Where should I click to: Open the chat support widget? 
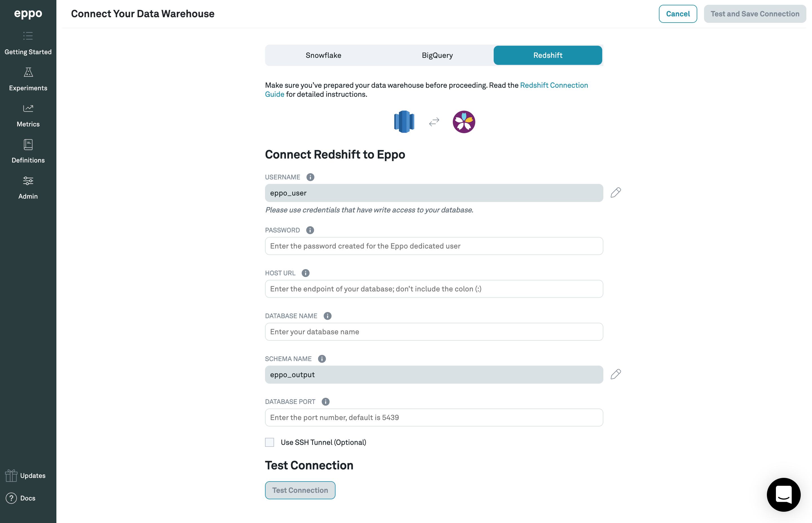[x=783, y=495]
